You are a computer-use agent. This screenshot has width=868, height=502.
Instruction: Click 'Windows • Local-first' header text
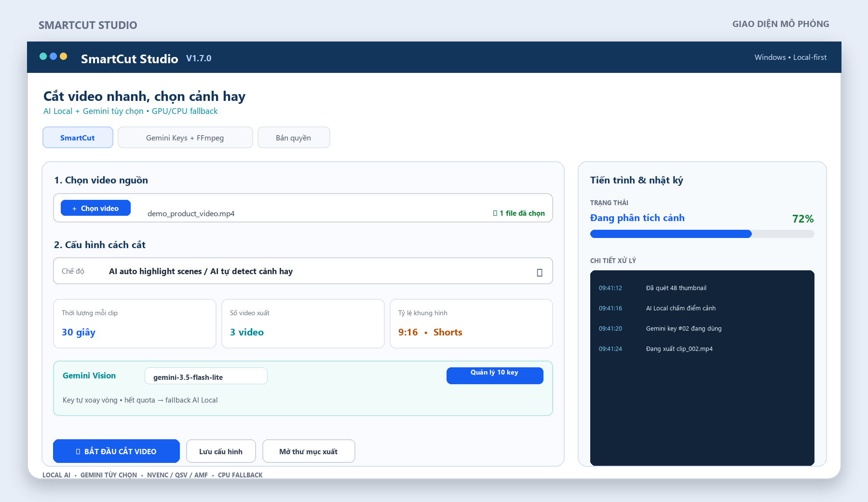pos(790,57)
